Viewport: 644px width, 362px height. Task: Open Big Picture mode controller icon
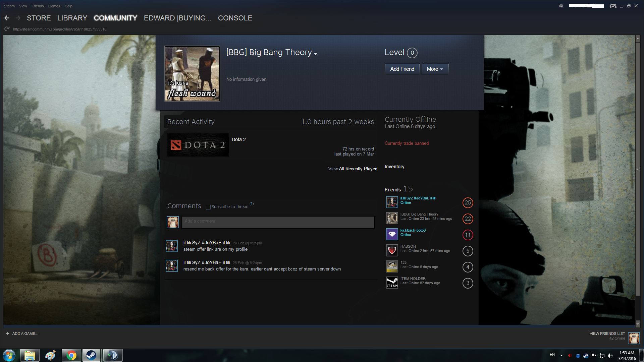[613, 6]
